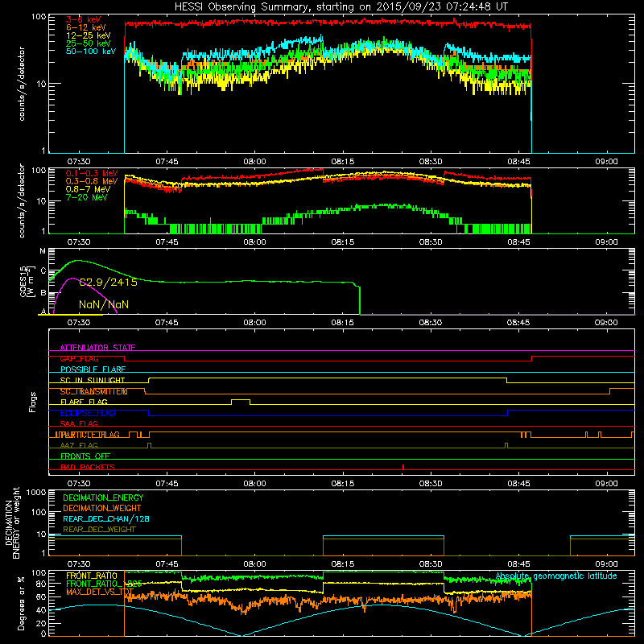644x644 pixels.
Task: Click the vertical Flags axis label
Action: [33, 402]
